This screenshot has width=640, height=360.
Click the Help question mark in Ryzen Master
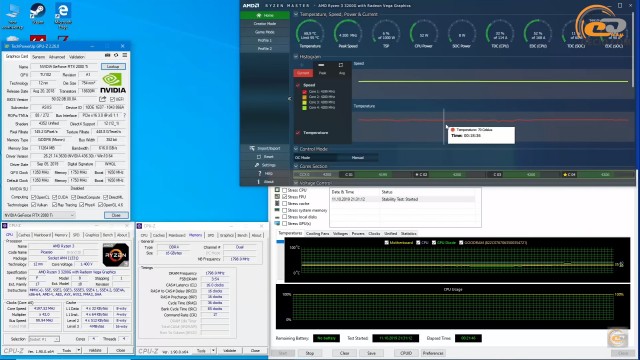(260, 173)
